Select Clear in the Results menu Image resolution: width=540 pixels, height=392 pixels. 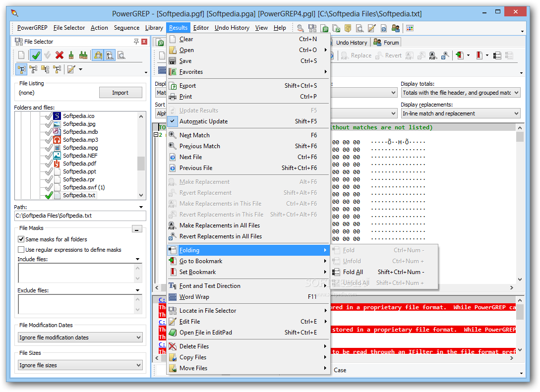[248, 39]
